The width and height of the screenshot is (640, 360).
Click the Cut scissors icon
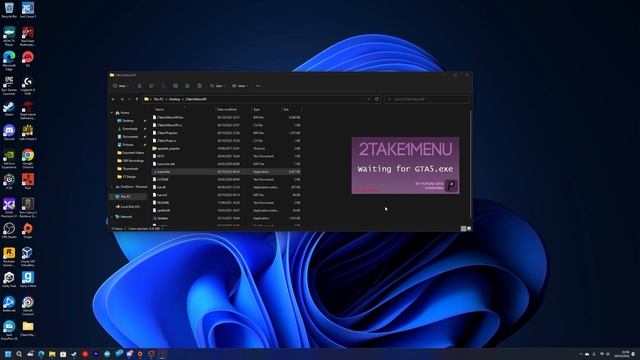pos(140,86)
